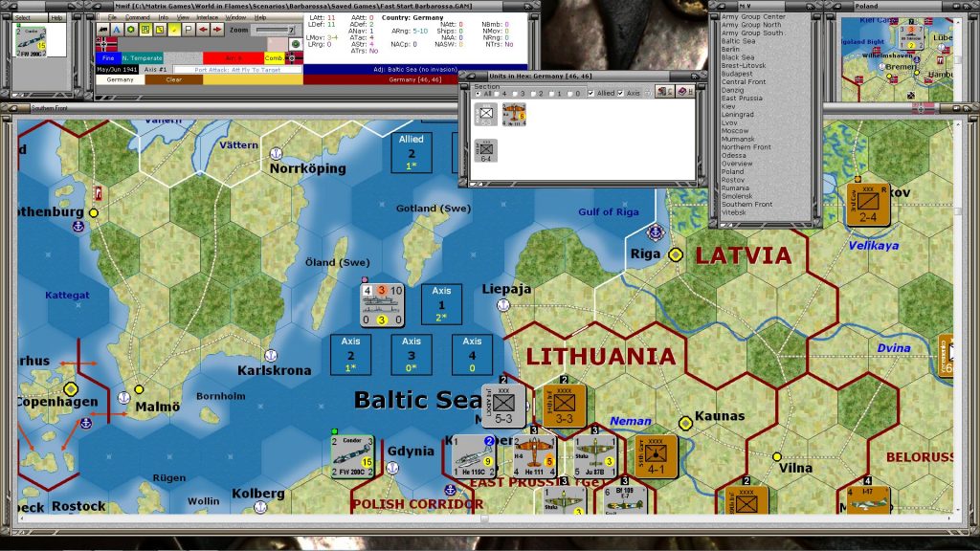The image size is (980, 551).
Task: Select Leningrad in the map views list
Action: pyautogui.click(x=738, y=114)
